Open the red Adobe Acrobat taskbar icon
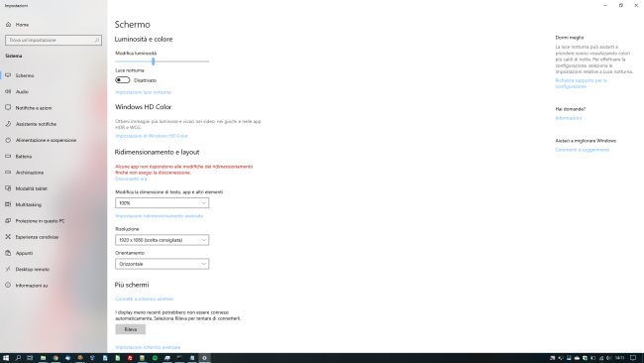 pos(130,358)
